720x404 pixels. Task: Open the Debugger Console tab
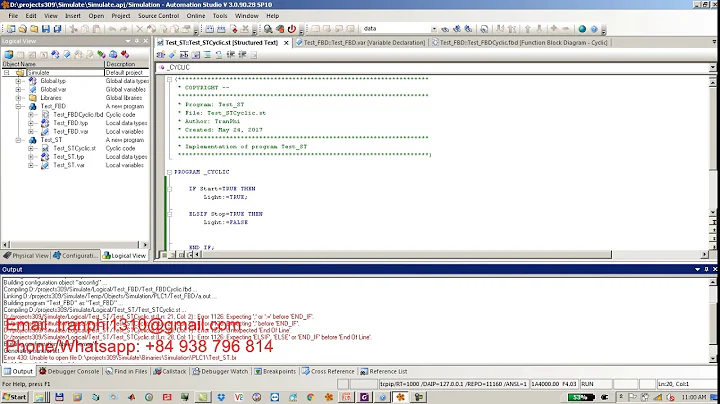pyautogui.click(x=69, y=371)
